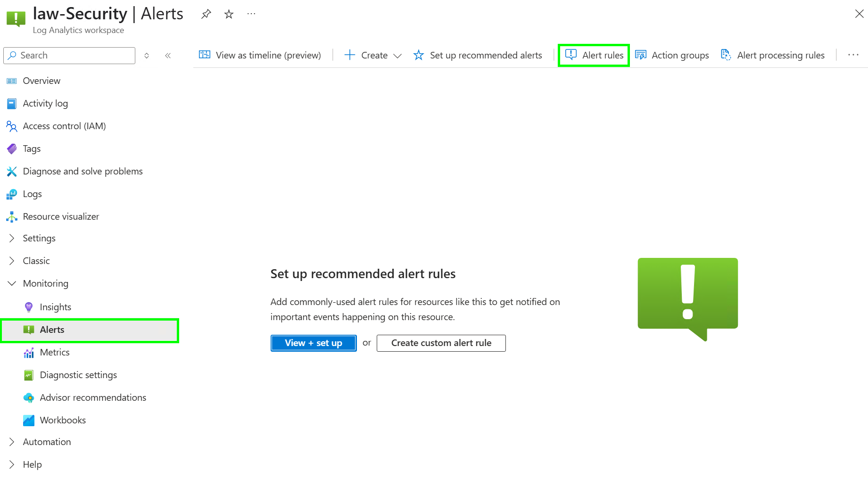The image size is (868, 479).
Task: Click Set up recommended alerts
Action: 478,55
